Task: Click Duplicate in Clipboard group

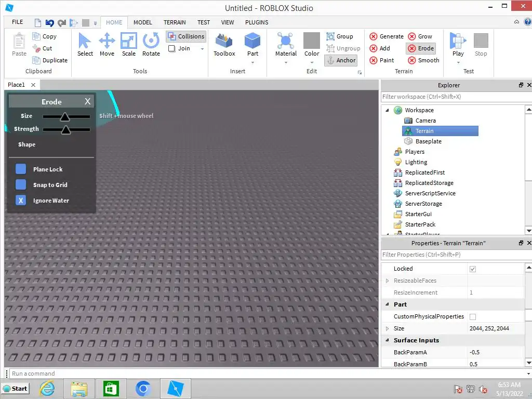Action: coord(50,60)
